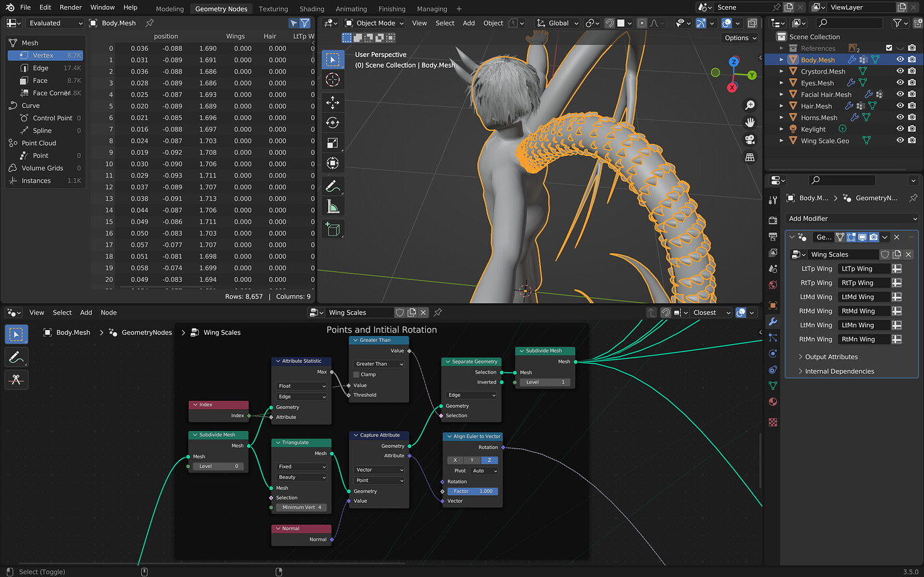Select the Measure tool in the viewport
Viewport: 924px width, 577px height.
(x=333, y=205)
